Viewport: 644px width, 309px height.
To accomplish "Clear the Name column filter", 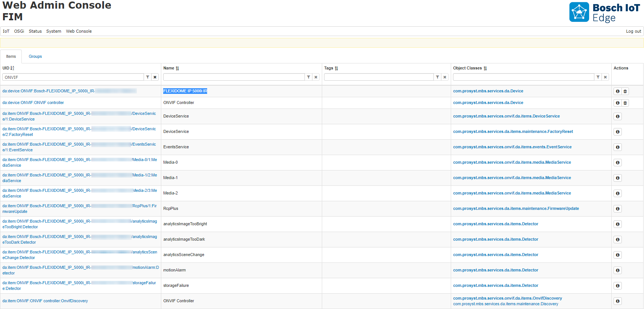I will (316, 77).
